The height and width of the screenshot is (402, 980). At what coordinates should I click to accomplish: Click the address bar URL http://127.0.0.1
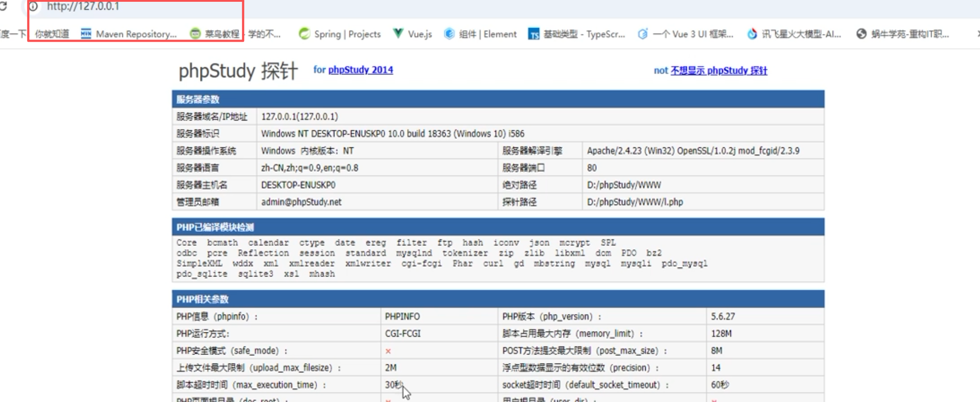83,6
